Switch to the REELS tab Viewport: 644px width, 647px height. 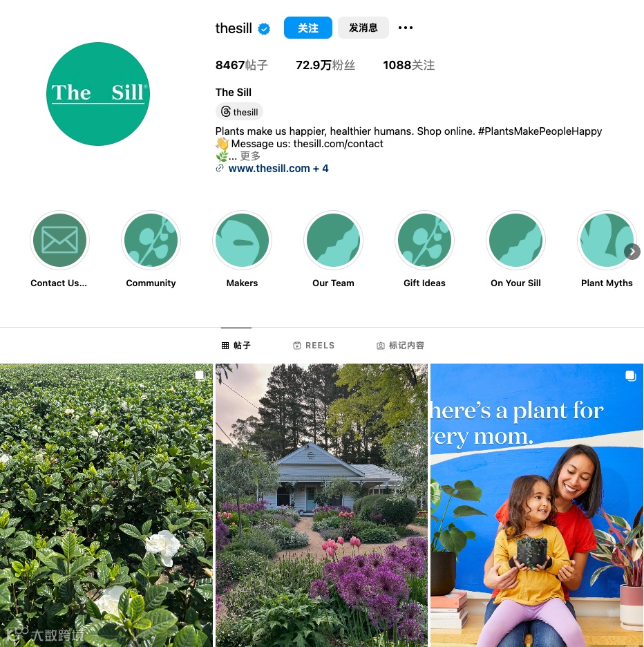[314, 346]
